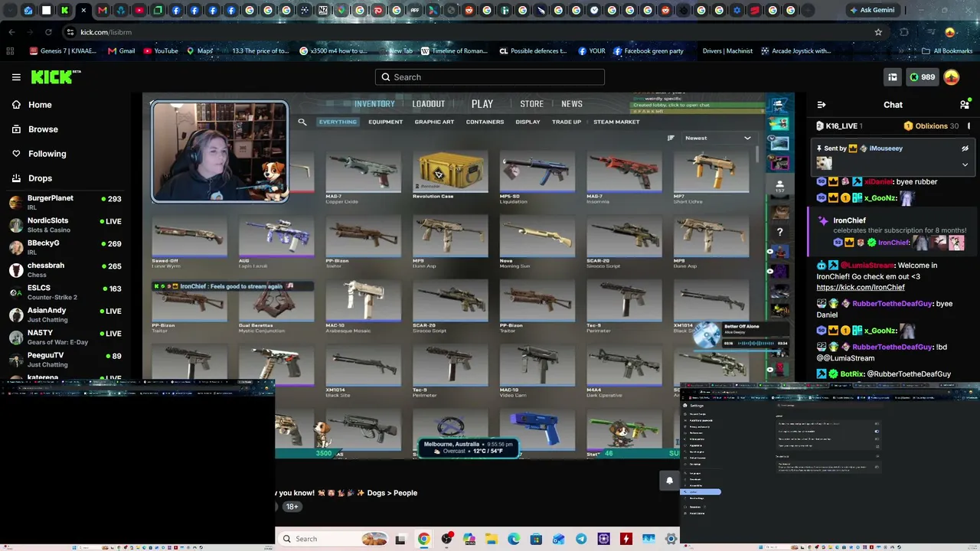The image size is (980, 551).
Task: Click the RubberToetheDeafGuy username saying byee Daniel
Action: [892, 304]
